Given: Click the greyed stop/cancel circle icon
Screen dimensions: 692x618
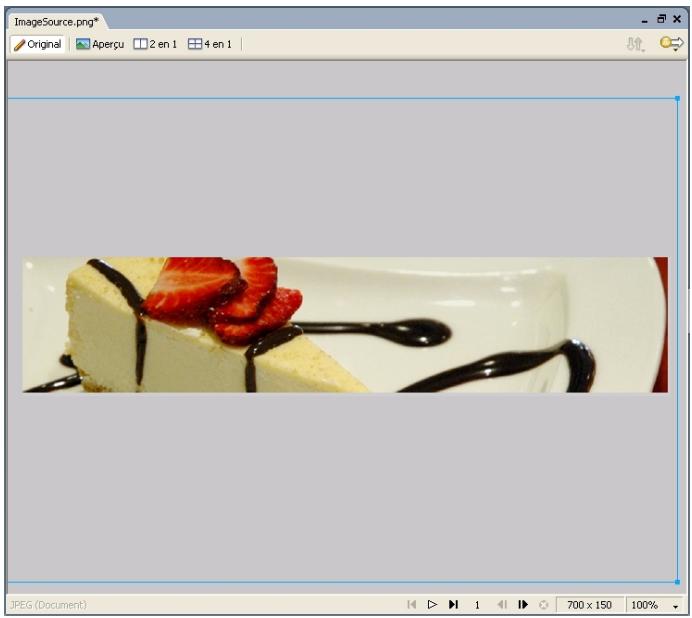Looking at the screenshot, I should 543,605.
